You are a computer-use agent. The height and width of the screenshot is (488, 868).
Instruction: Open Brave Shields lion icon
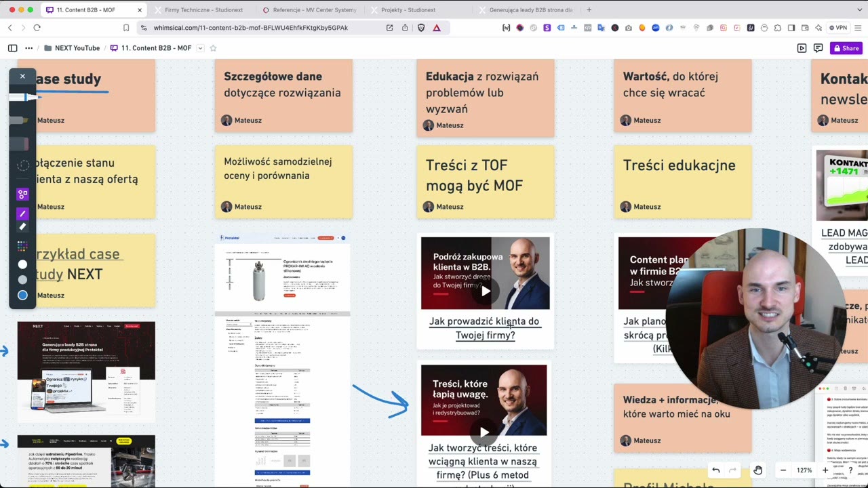click(x=421, y=28)
